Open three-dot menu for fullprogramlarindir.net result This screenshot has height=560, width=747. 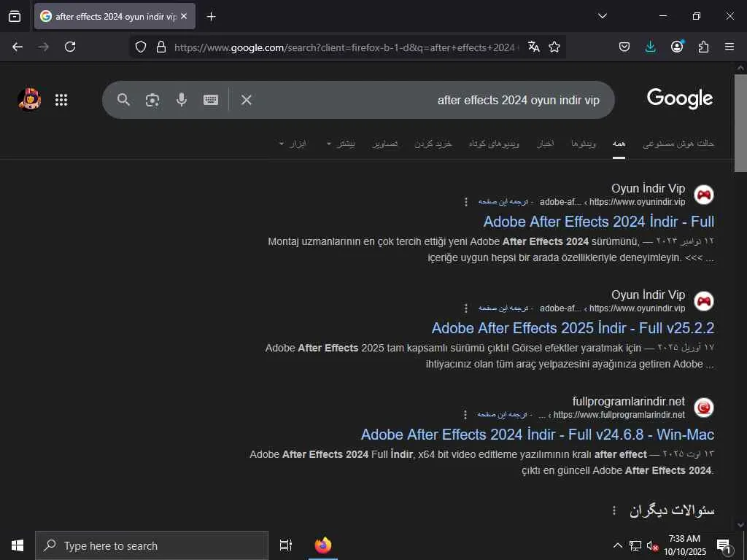coord(465,415)
